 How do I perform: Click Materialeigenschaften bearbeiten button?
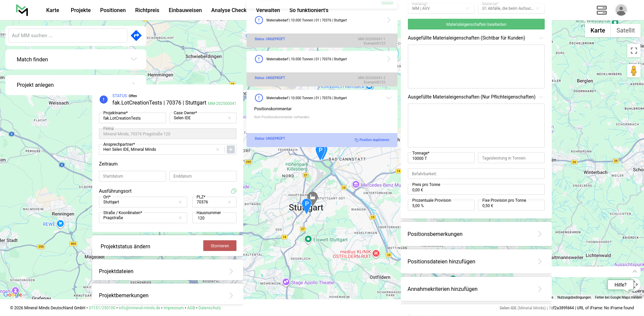pyautogui.click(x=476, y=24)
